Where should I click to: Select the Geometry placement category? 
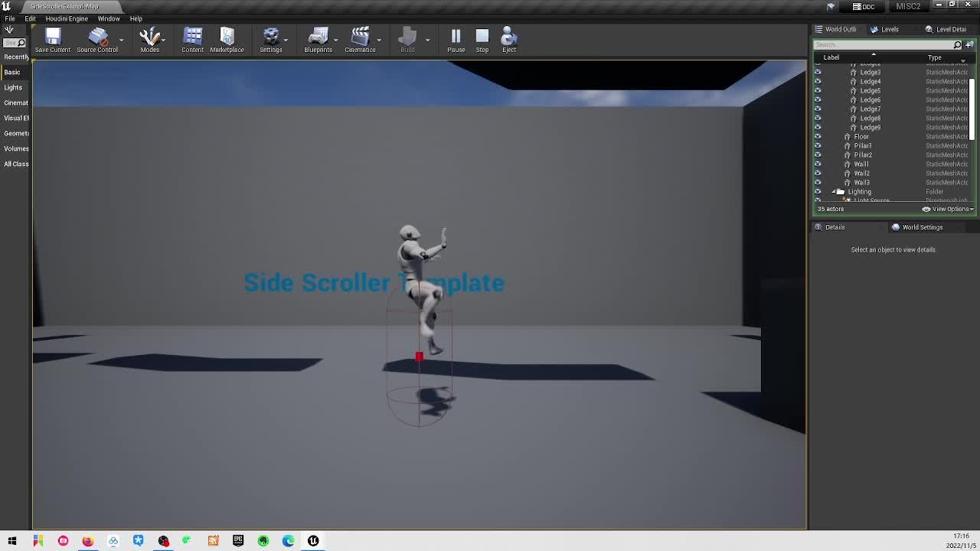click(x=16, y=133)
